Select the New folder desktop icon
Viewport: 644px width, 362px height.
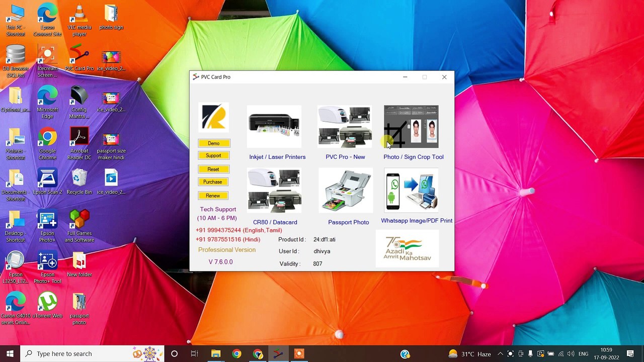coord(79,264)
